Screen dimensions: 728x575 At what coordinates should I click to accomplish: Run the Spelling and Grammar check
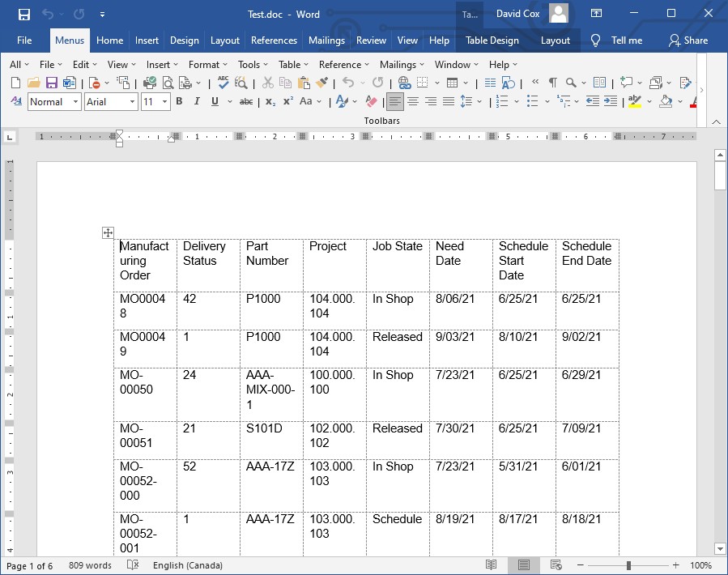pyautogui.click(x=224, y=83)
